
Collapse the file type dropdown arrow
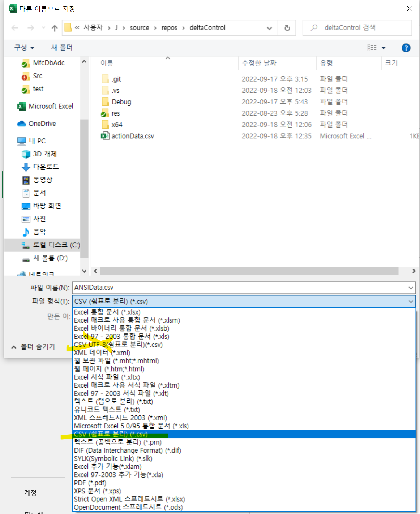point(411,301)
